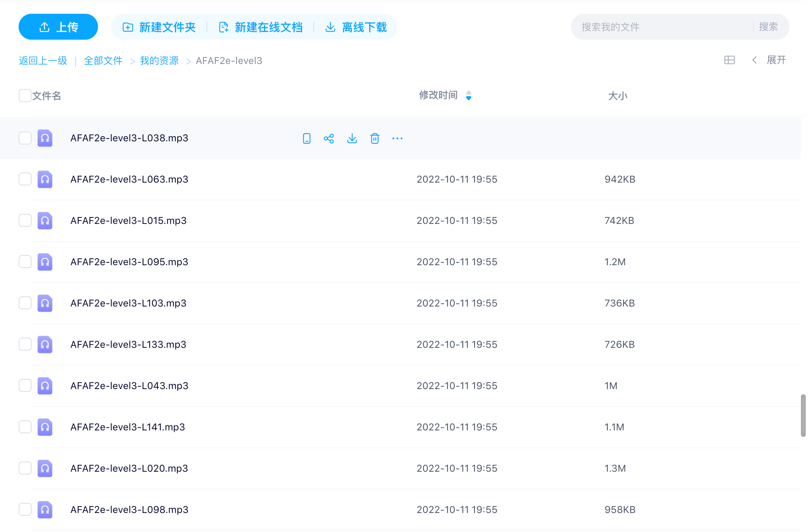Click the 742KB size value
This screenshot has height=532, width=809.
(x=619, y=221)
